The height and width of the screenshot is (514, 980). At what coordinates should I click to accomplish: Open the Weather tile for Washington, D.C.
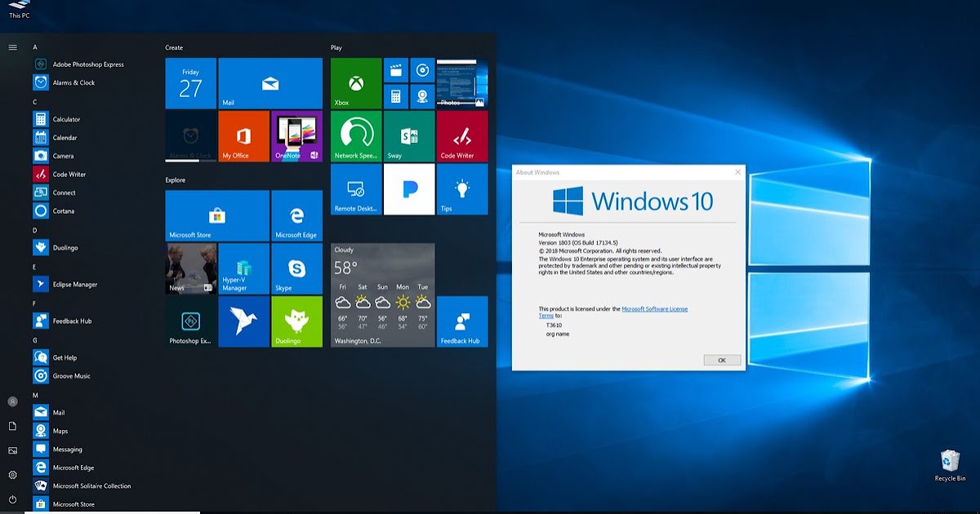[x=383, y=295]
